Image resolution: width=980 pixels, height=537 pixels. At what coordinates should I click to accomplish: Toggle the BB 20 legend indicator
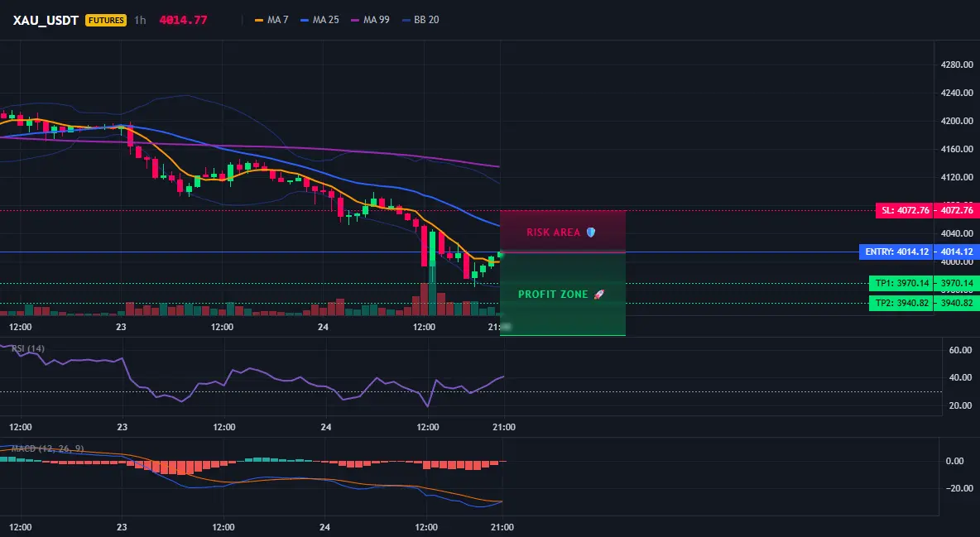420,20
